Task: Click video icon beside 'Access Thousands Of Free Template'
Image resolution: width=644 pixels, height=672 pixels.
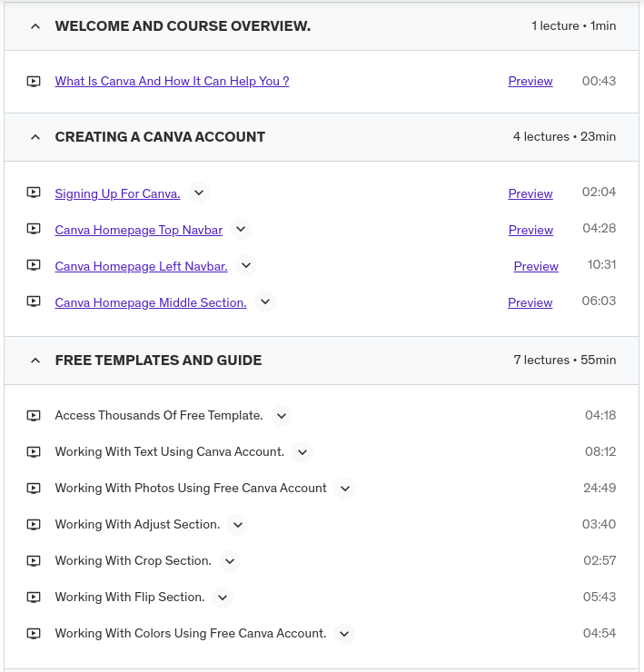Action: (x=34, y=415)
